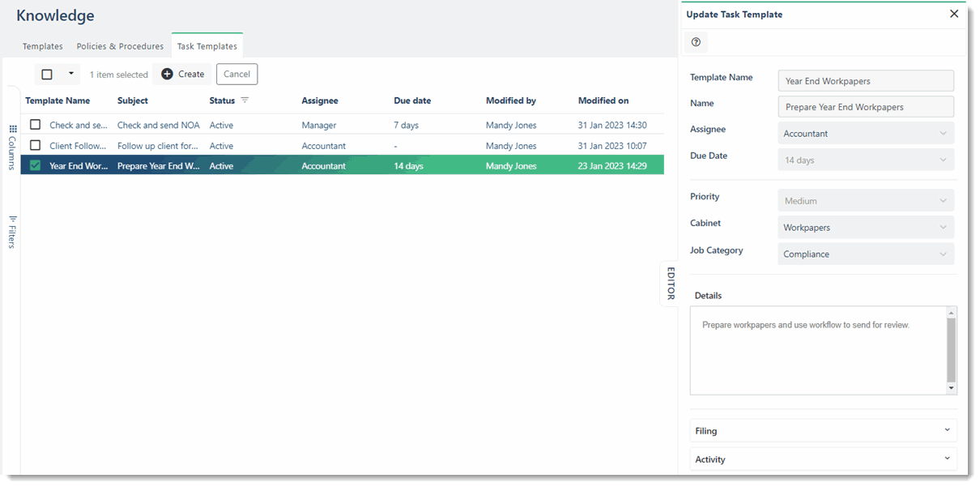Sort by Status column header
980x487 pixels.
pos(222,100)
